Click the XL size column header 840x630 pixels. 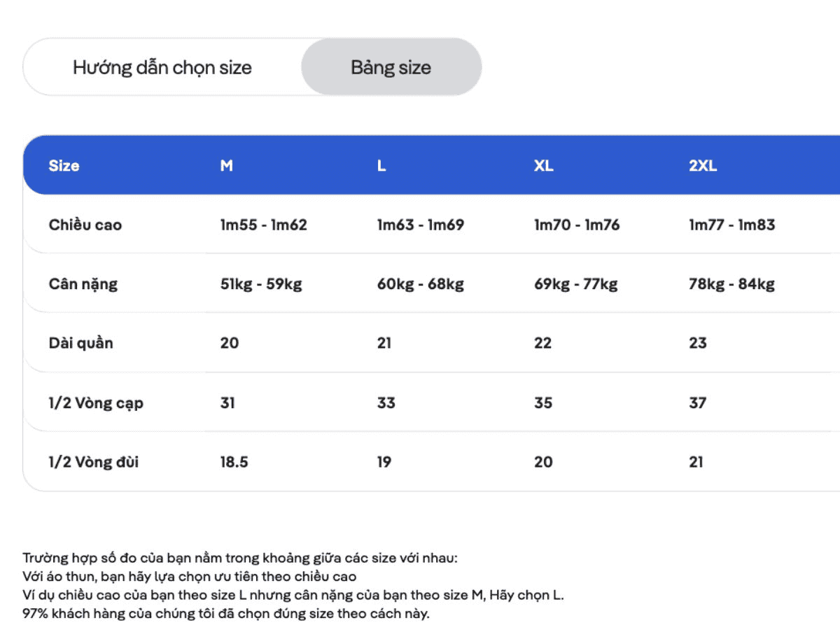click(x=543, y=166)
